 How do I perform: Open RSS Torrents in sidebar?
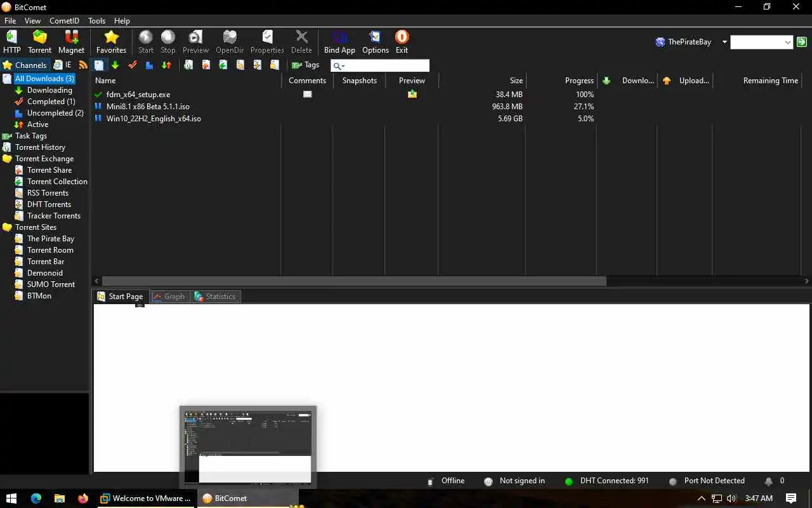48,193
